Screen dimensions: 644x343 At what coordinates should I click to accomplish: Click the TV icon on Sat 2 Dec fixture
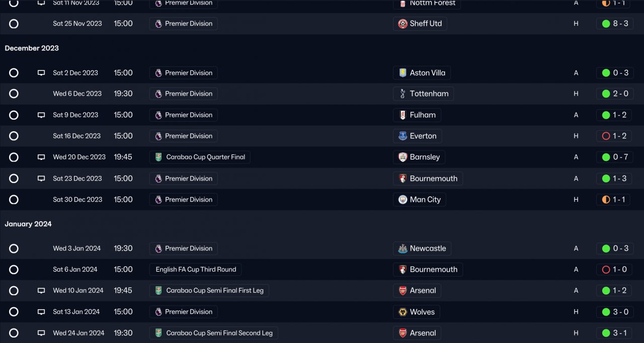coord(41,73)
